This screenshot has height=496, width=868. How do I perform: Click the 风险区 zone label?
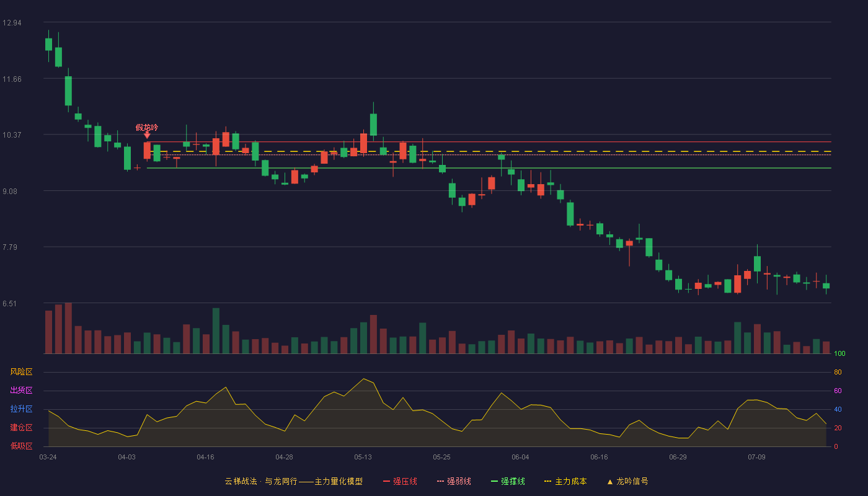pos(21,372)
